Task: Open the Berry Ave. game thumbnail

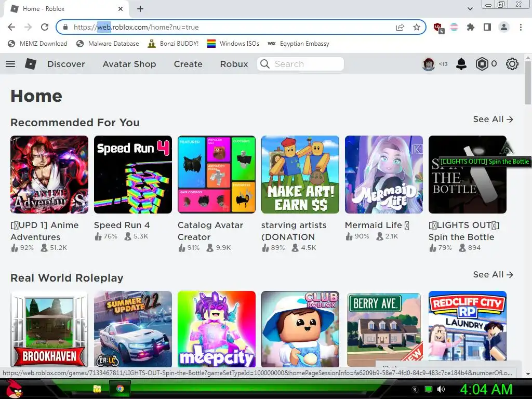Action: click(384, 329)
